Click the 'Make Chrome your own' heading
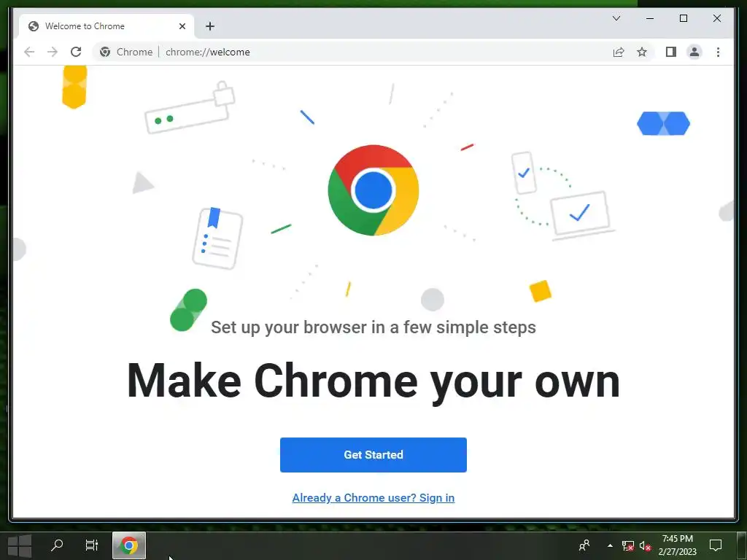 373,381
